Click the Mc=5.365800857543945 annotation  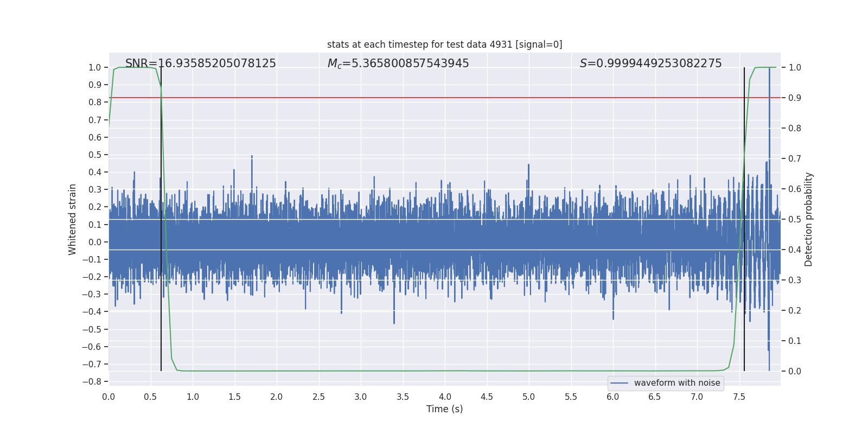coord(398,63)
